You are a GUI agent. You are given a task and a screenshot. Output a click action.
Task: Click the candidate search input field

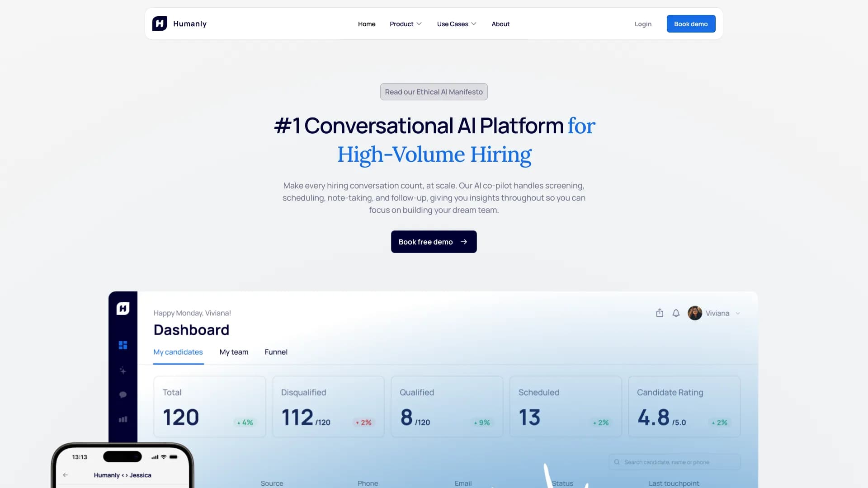[669, 462]
